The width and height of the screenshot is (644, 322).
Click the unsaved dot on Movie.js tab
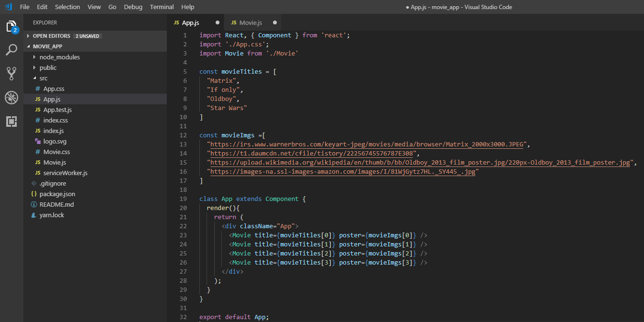click(274, 22)
